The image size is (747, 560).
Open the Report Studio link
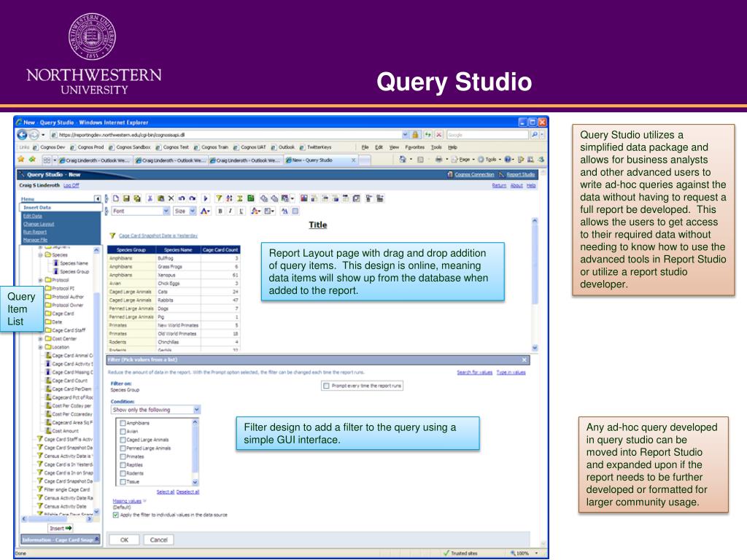[x=520, y=174]
